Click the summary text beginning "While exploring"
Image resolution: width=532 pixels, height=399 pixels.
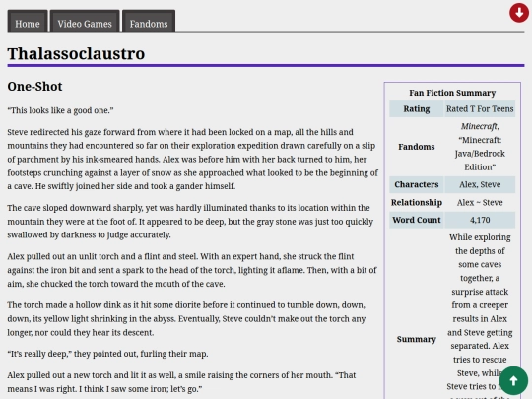pyautogui.click(x=480, y=315)
